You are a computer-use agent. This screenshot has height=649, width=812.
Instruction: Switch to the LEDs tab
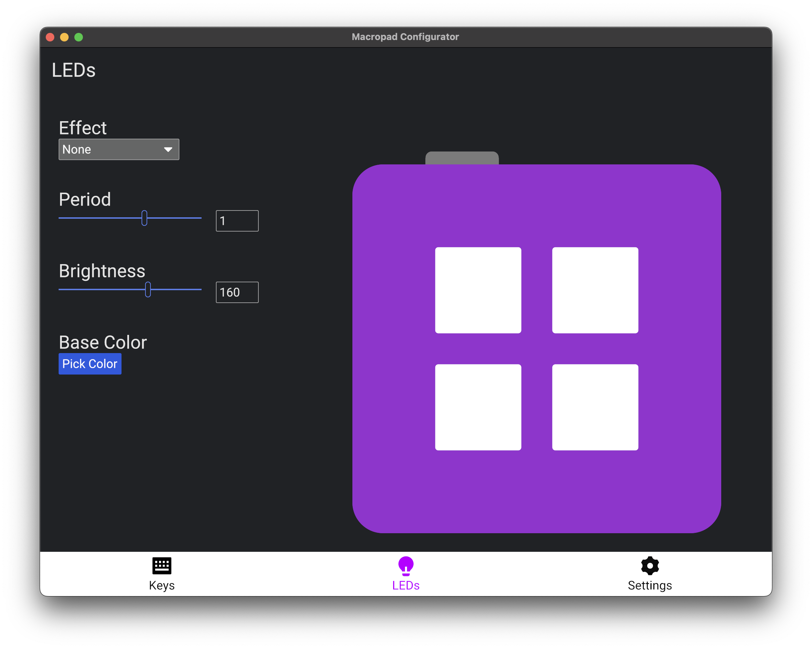[x=405, y=574]
